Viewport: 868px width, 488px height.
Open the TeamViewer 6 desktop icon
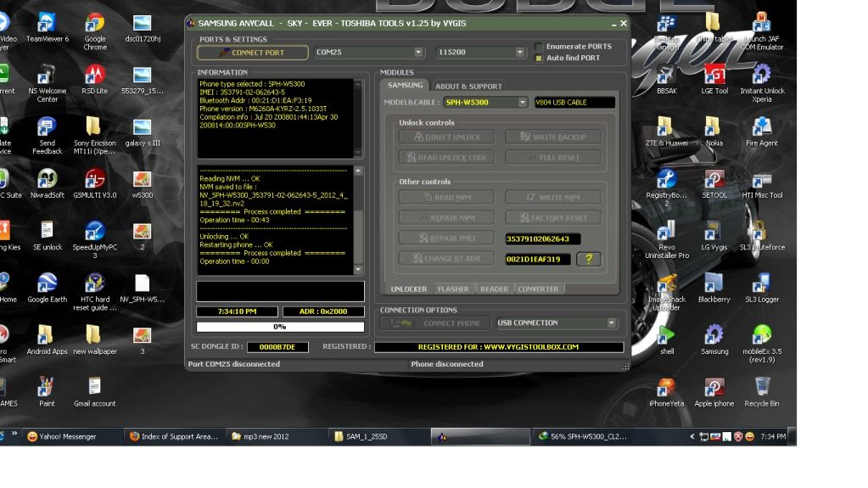(47, 29)
